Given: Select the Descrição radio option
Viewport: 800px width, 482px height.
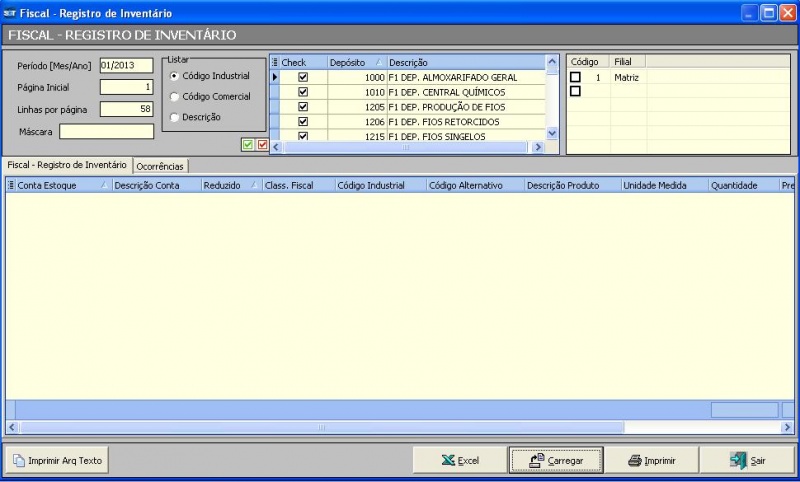Looking at the screenshot, I should click(175, 118).
